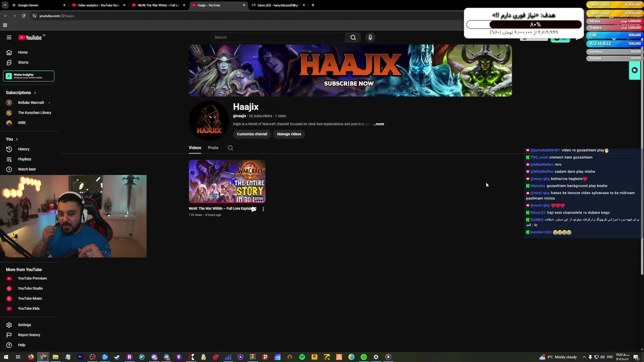This screenshot has height=362, width=644.
Task: Click the search magnifier button
Action: 353,37
